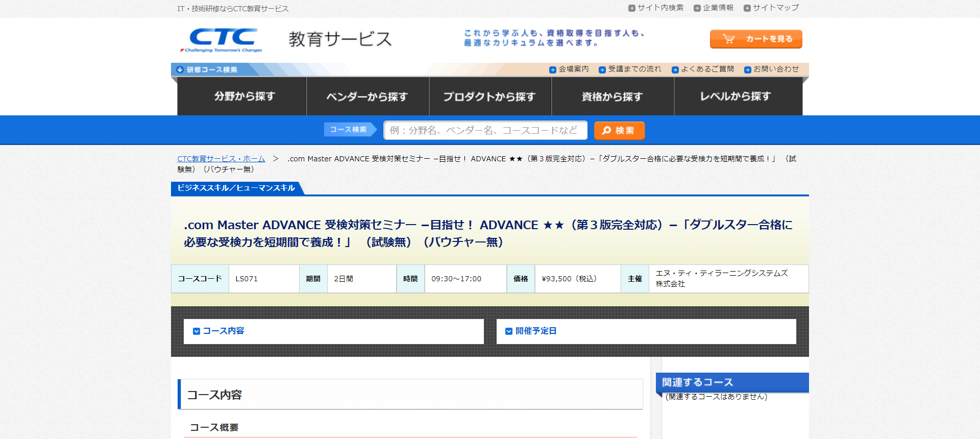This screenshot has height=439, width=980.
Task: Click the .com Master ADVANCE course title
Action: pyautogui.click(x=488, y=233)
